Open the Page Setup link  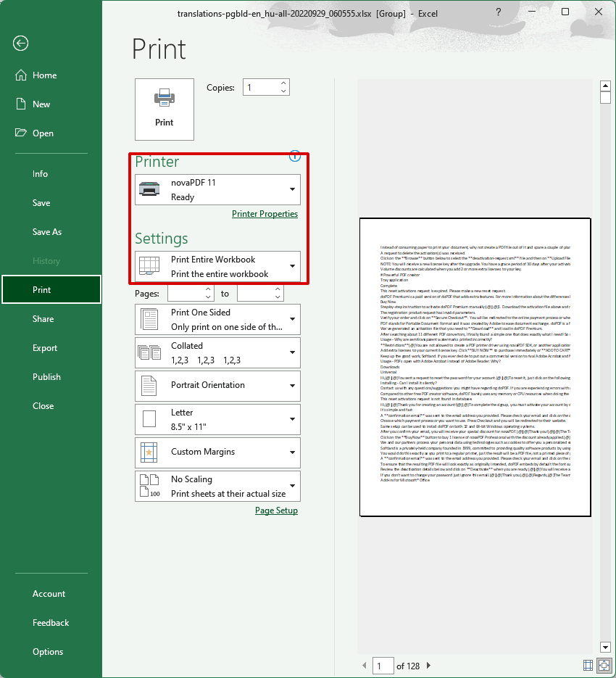click(276, 510)
